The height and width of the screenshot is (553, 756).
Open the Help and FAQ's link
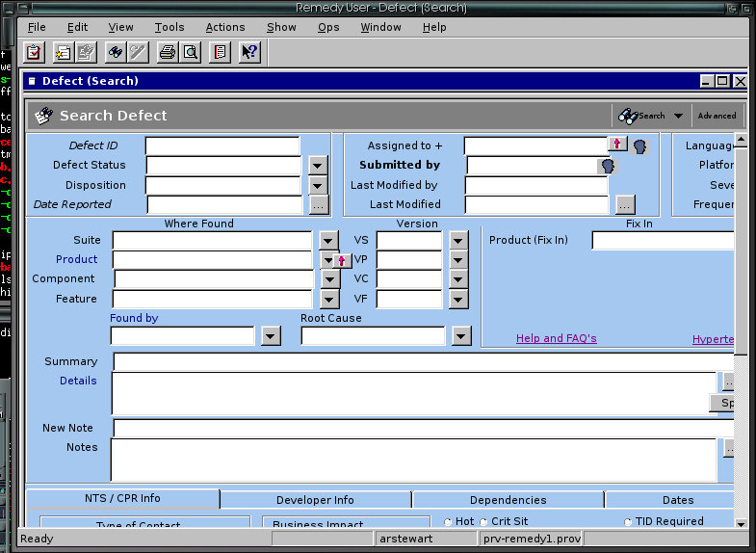[556, 338]
